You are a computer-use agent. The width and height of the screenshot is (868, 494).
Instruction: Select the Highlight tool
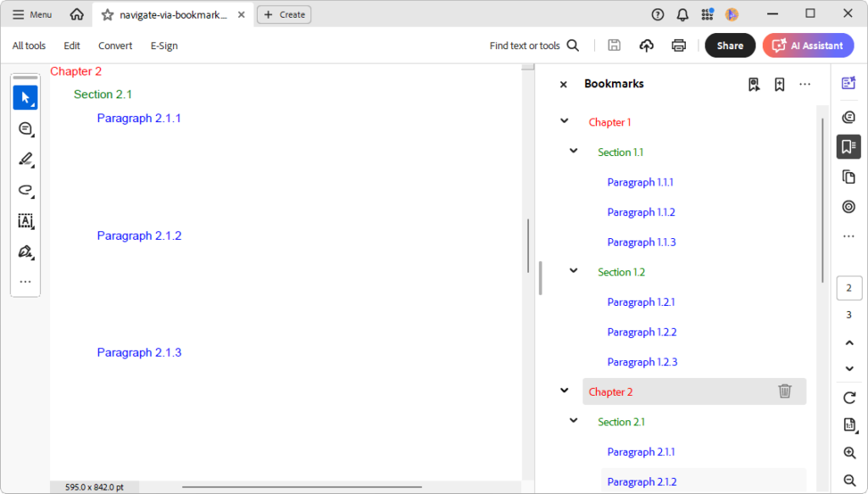tap(25, 159)
